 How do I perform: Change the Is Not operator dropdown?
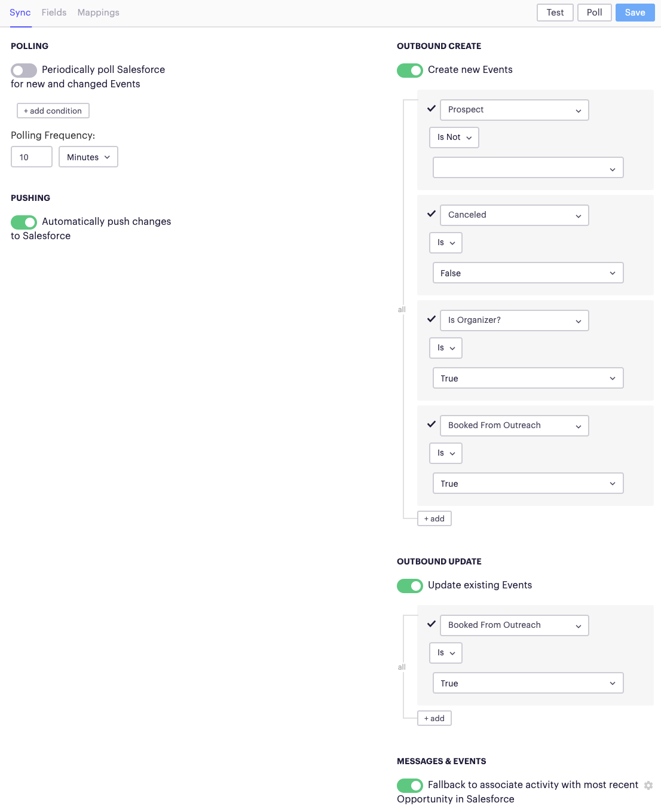[x=454, y=138]
